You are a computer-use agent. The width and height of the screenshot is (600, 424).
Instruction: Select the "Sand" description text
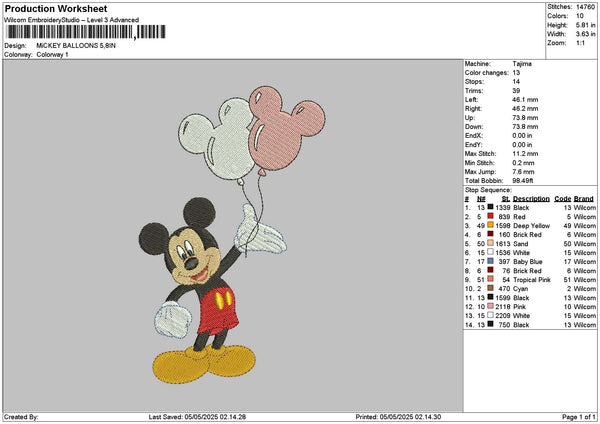(x=520, y=244)
